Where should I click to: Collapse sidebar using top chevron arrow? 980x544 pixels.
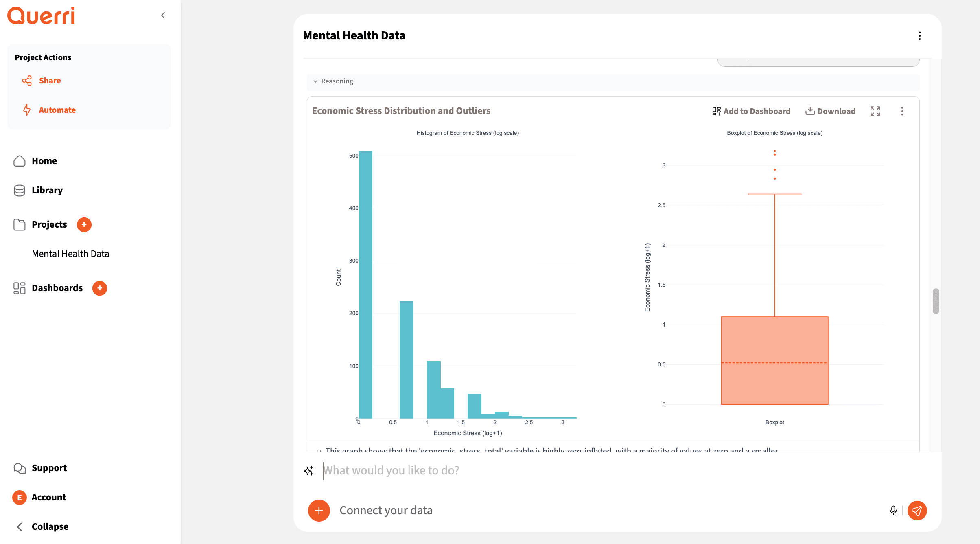click(163, 15)
